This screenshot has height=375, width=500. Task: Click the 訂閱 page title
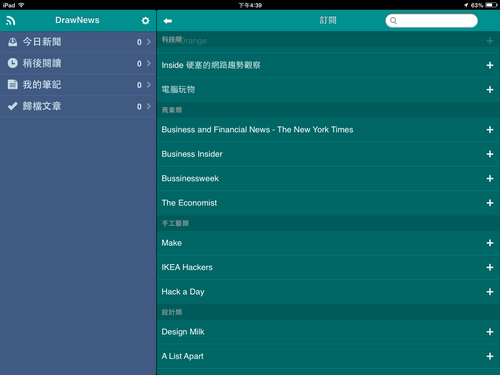coord(328,20)
